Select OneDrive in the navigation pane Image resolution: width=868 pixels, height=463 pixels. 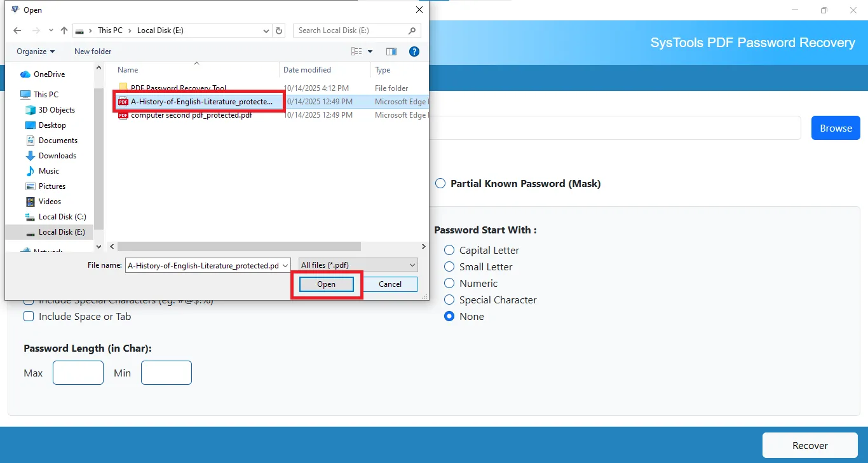coord(49,74)
